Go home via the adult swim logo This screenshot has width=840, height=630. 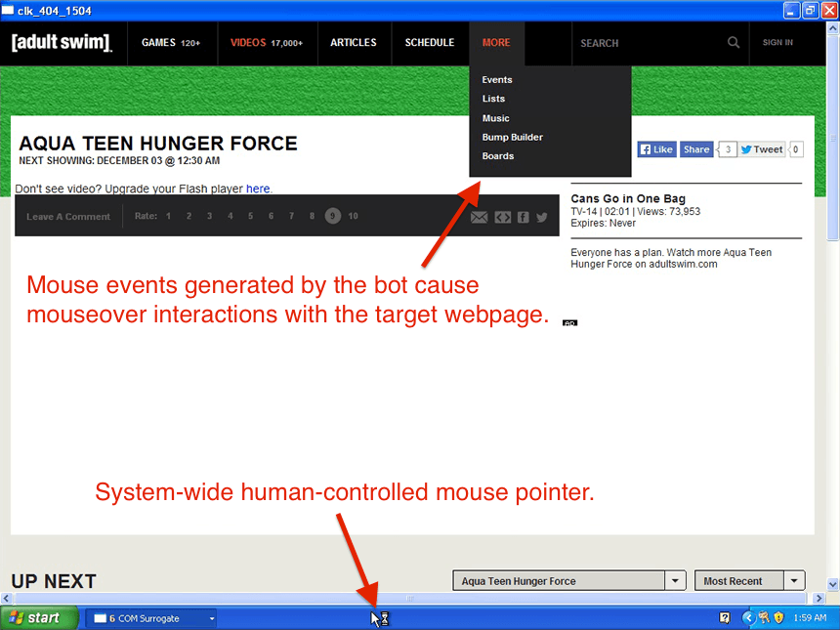click(x=62, y=42)
